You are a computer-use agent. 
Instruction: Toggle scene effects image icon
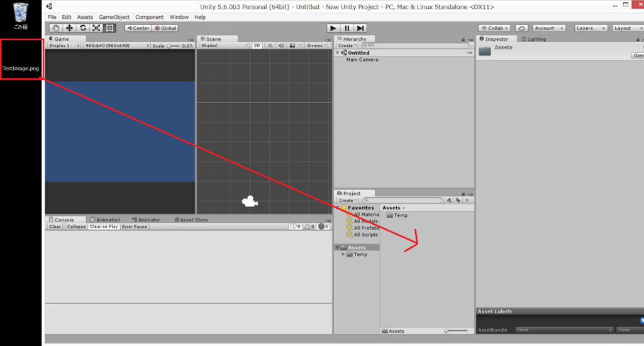tap(292, 46)
